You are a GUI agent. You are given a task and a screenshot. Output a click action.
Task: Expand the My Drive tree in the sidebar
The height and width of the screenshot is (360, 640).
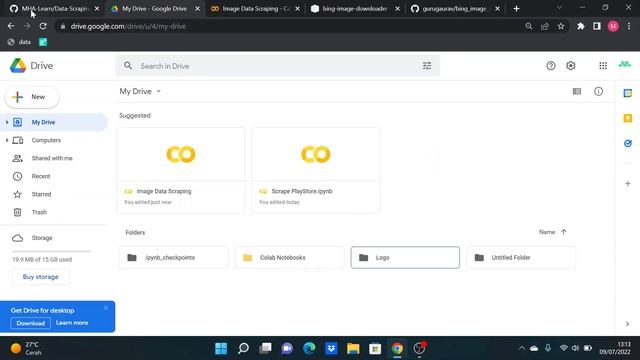(7, 122)
